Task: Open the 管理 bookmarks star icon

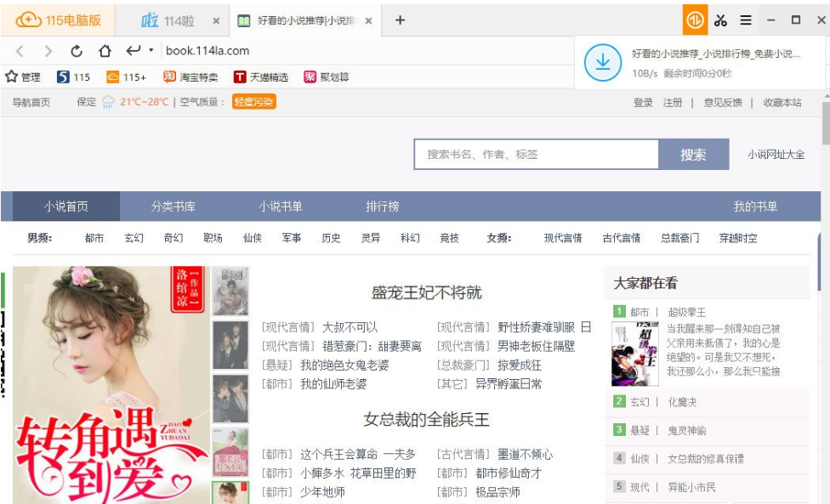Action: pos(23,77)
